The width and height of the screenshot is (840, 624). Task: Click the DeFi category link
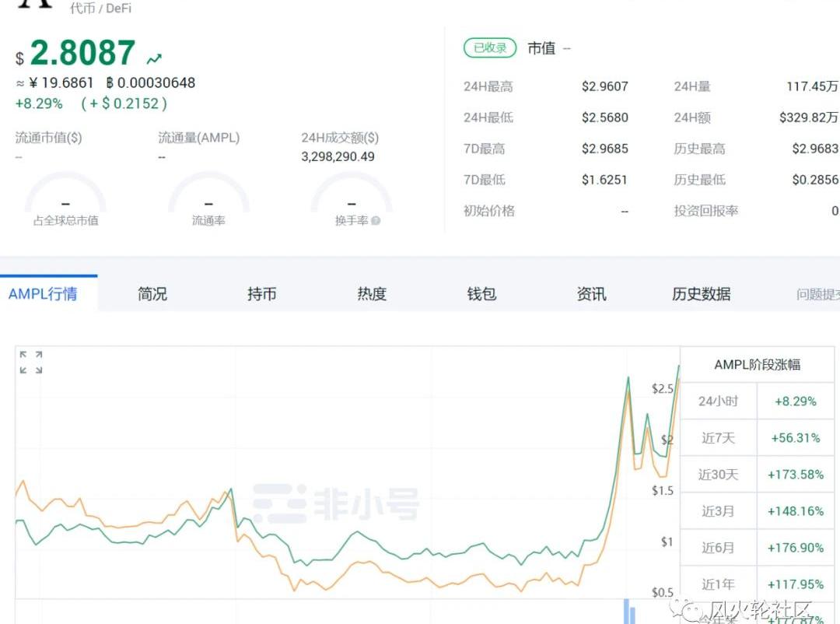click(119, 9)
